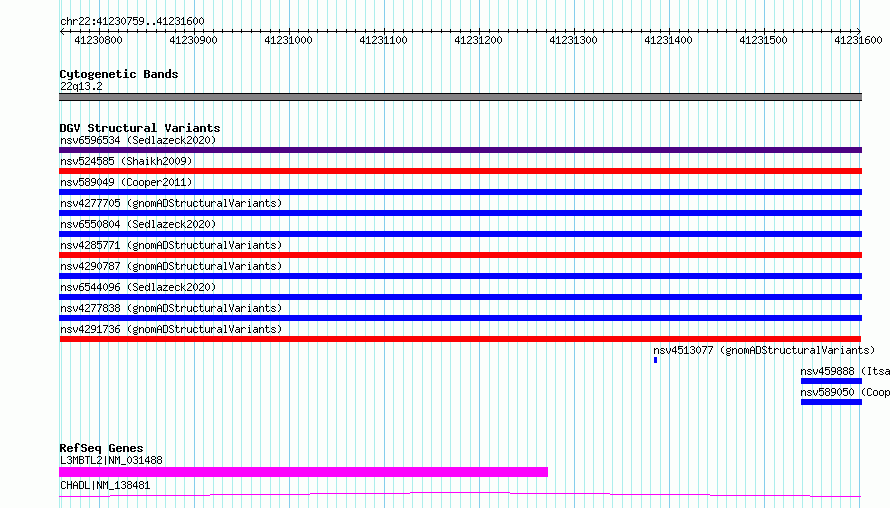Select variant label nsv524585 (Shaikh2009)
The image size is (890, 508).
pos(126,161)
